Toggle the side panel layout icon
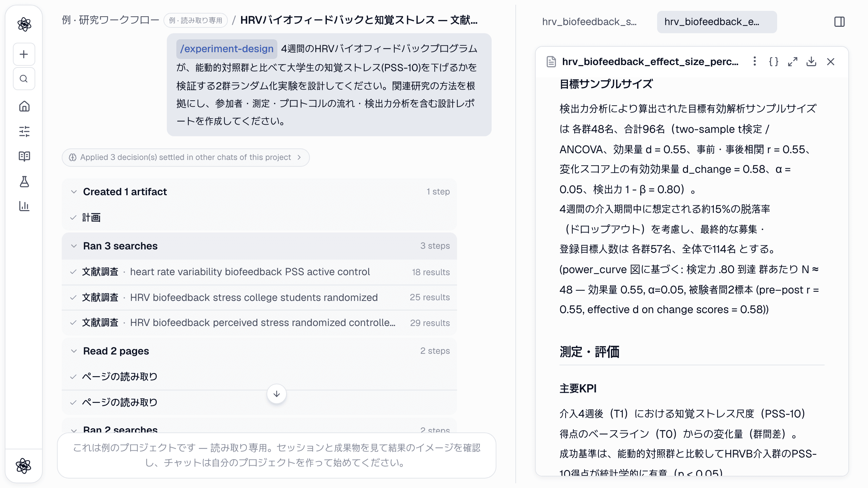Screen dimensions: 868x488 click(x=840, y=22)
